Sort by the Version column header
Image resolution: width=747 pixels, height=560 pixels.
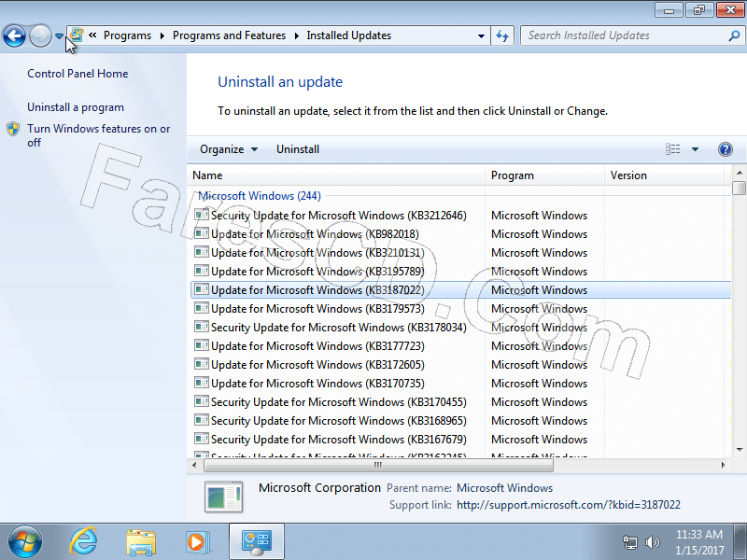point(665,175)
